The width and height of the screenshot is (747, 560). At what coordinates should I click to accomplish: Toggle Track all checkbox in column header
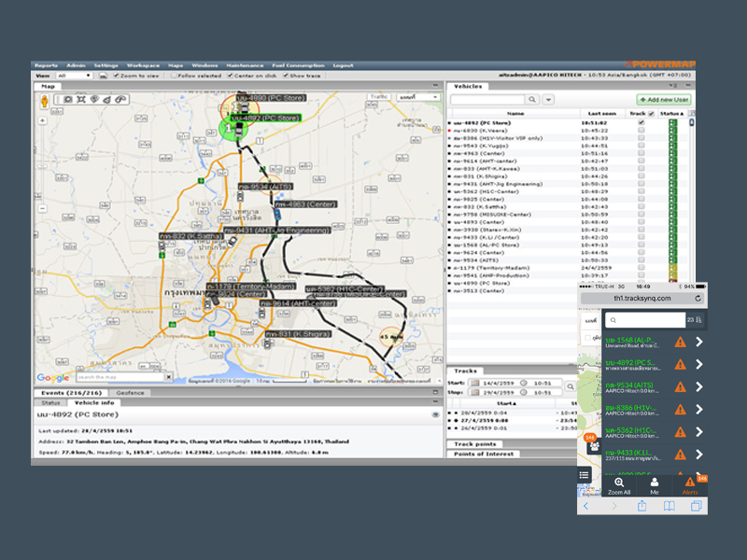651,113
